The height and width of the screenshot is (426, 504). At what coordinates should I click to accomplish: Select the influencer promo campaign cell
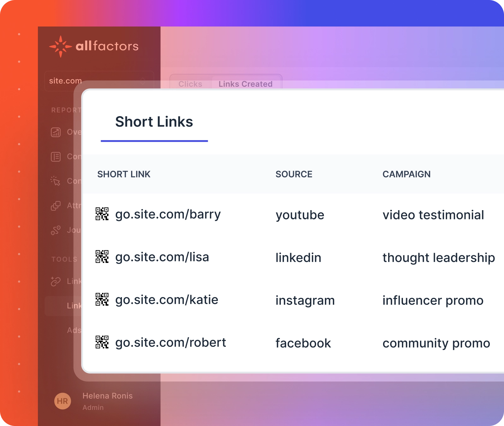(433, 301)
